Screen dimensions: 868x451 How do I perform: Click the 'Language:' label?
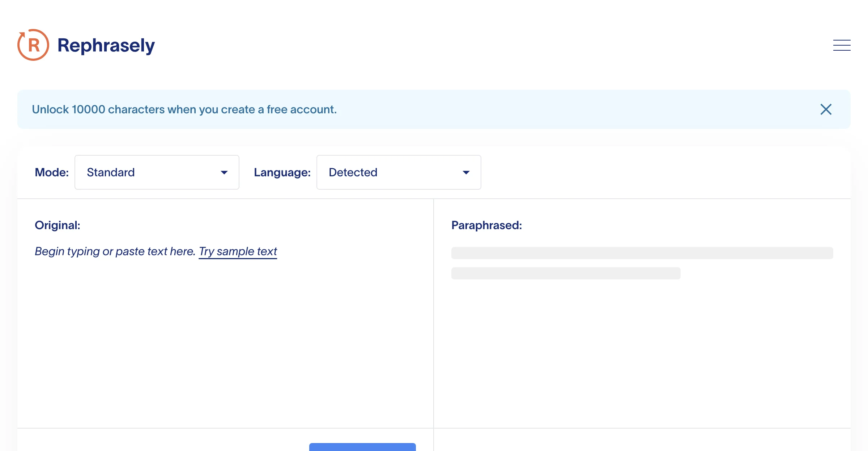tap(282, 172)
